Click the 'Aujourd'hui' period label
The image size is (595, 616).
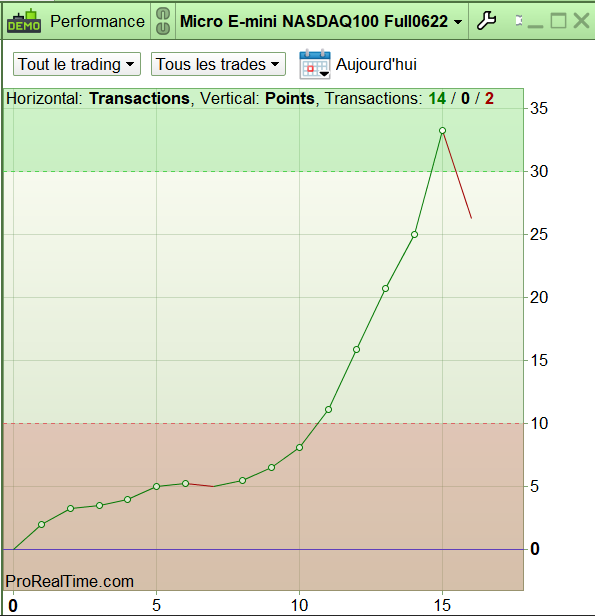376,64
